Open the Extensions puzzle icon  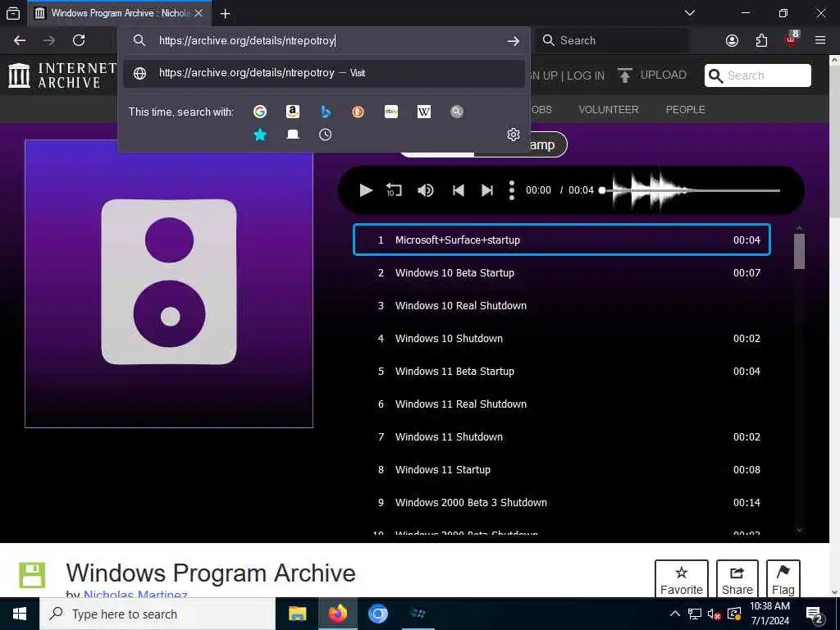pyautogui.click(x=761, y=40)
